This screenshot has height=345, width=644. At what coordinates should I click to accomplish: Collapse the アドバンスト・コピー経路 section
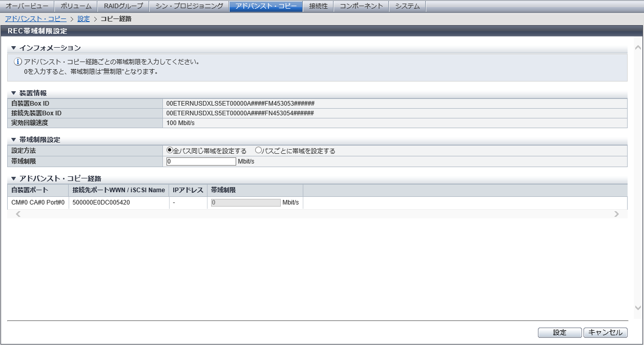coord(14,178)
